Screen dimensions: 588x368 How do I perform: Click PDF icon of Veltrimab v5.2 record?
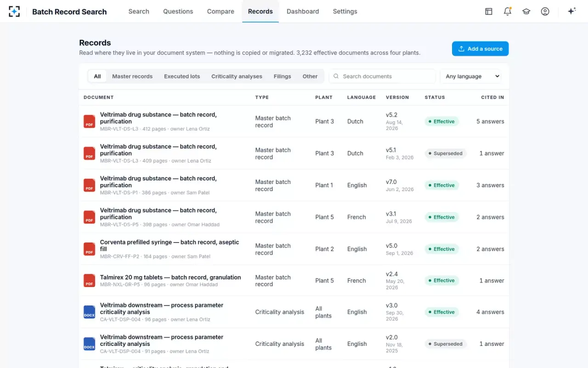(89, 121)
